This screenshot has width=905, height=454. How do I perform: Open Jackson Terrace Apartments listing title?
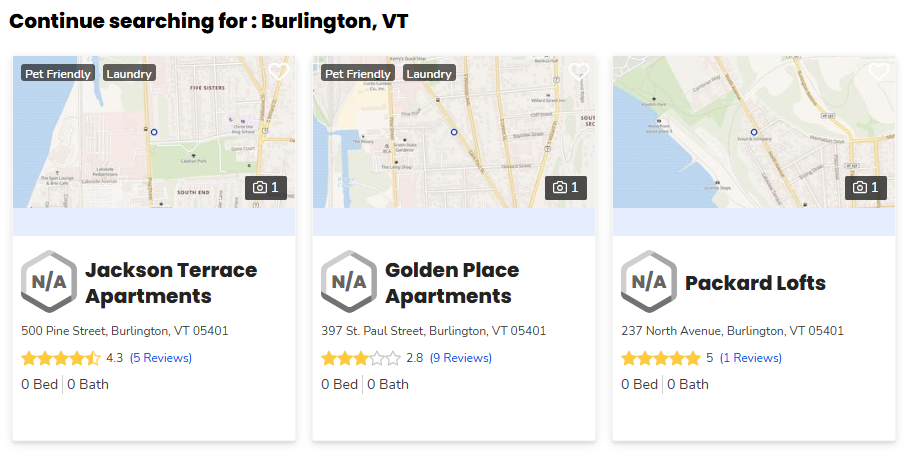click(171, 283)
